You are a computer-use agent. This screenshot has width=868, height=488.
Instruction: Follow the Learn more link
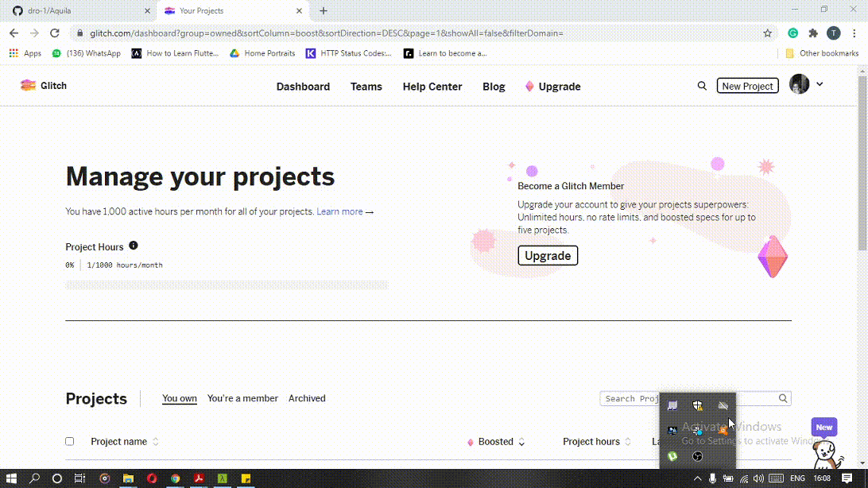(x=339, y=211)
